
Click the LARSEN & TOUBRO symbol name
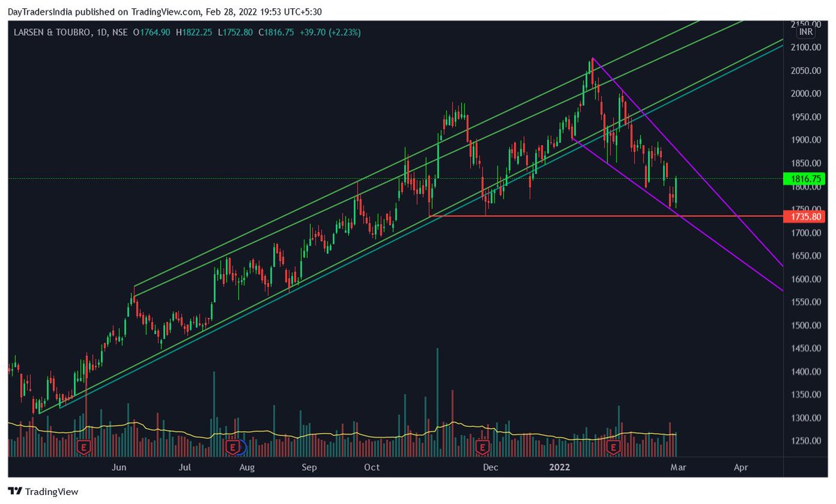point(54,31)
